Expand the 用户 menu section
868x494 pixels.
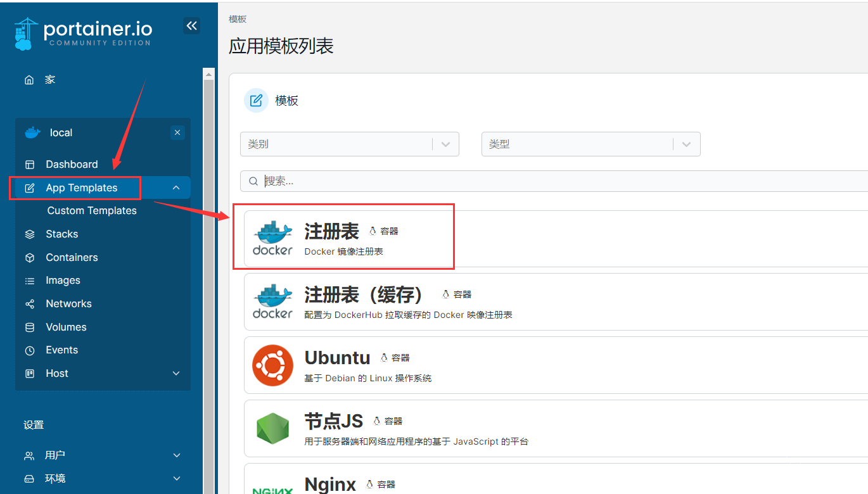pos(176,455)
